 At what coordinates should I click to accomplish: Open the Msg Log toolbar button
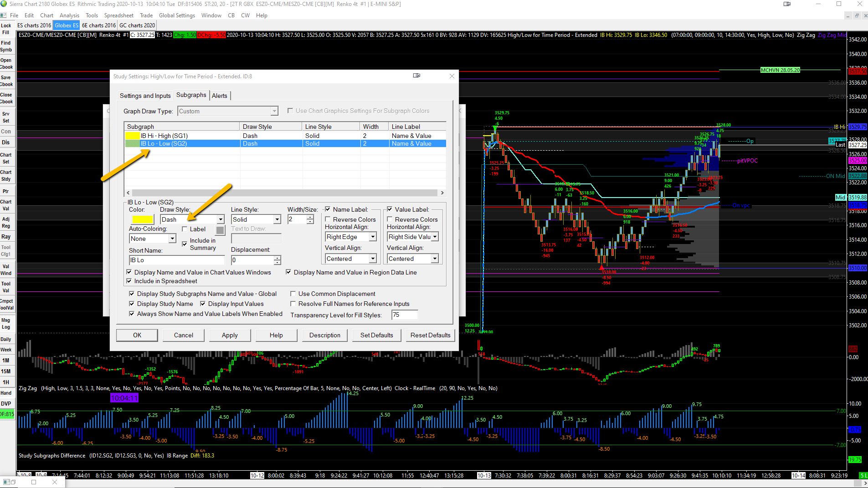(6, 324)
